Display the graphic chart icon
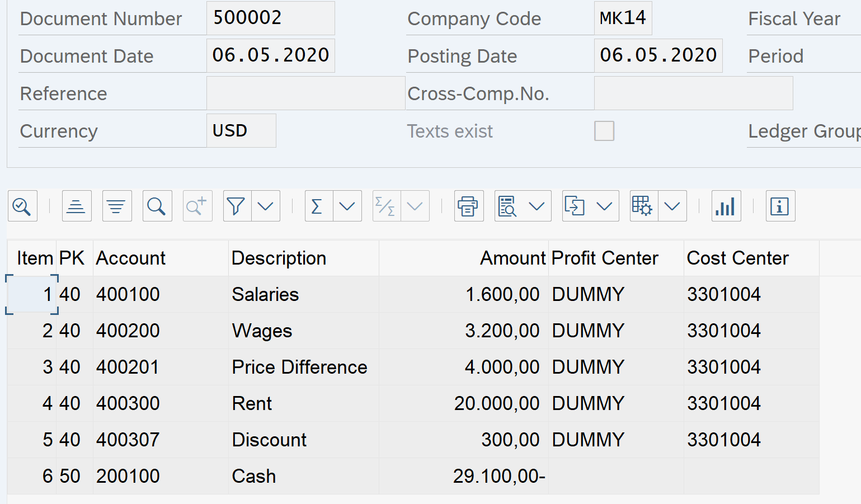 pyautogui.click(x=726, y=206)
